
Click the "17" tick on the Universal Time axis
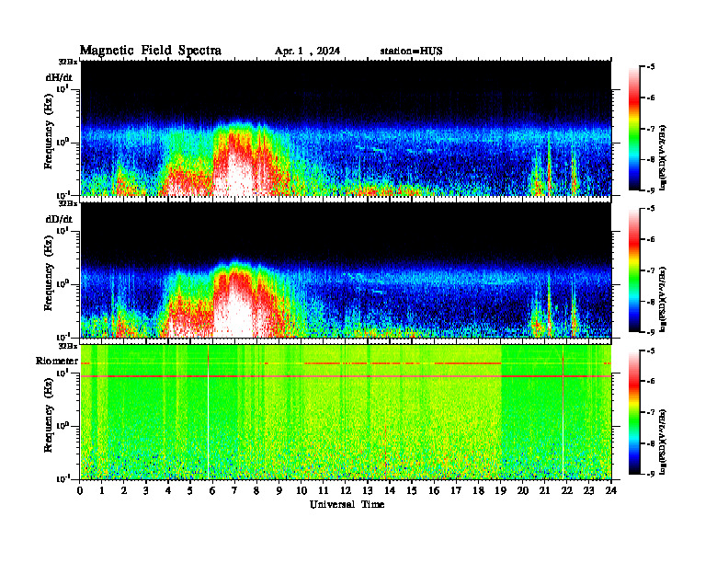click(x=456, y=490)
